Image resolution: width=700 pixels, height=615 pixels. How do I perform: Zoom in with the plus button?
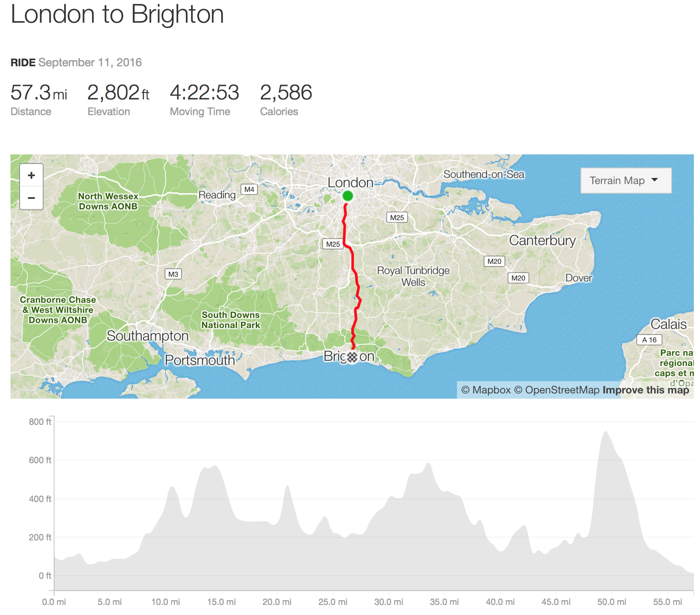tap(31, 175)
